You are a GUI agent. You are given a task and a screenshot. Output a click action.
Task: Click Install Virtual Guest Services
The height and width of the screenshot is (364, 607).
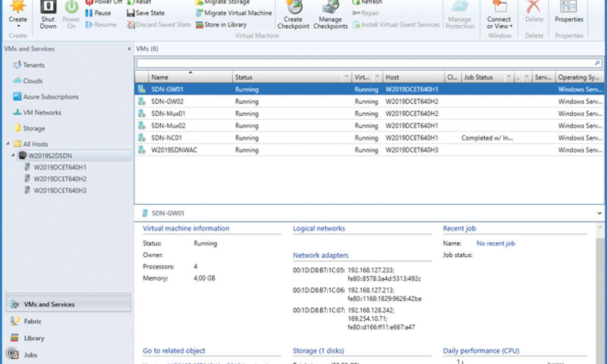point(396,25)
